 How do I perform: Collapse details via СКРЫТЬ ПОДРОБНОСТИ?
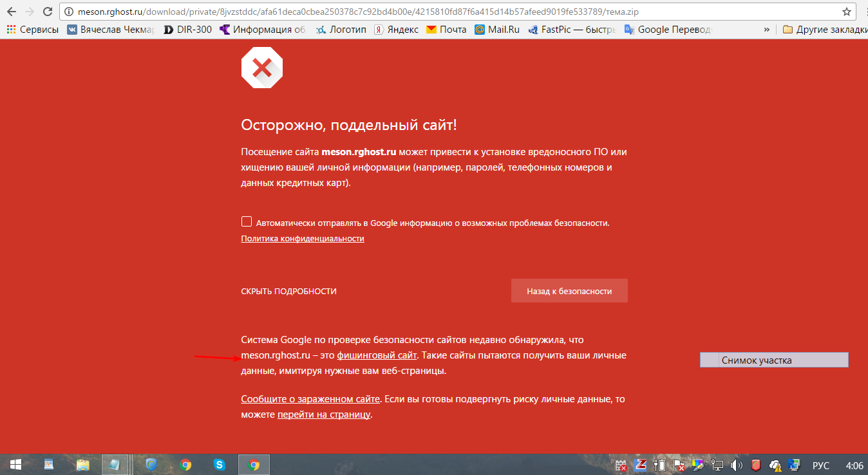click(x=288, y=291)
